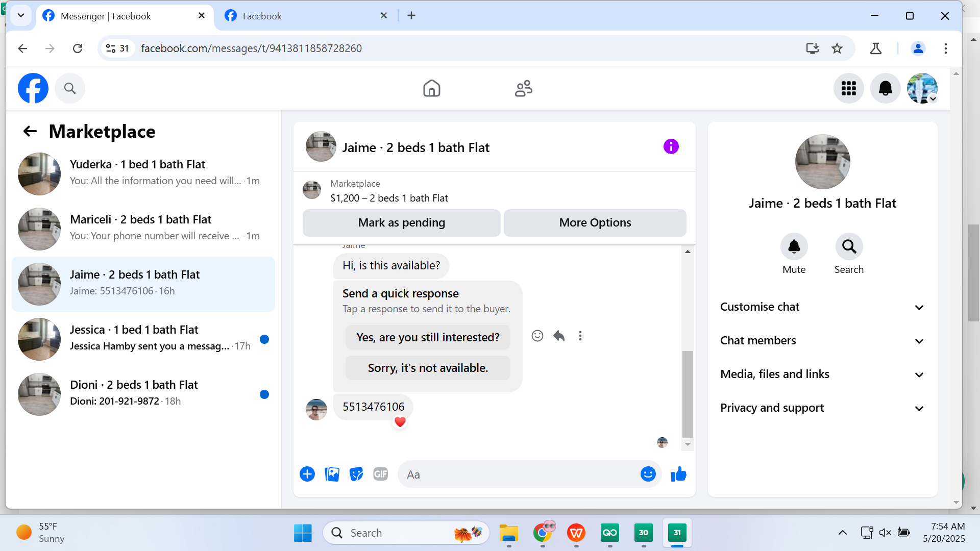This screenshot has height=551, width=980.
Task: Click the Mark as pending button
Action: (x=401, y=223)
